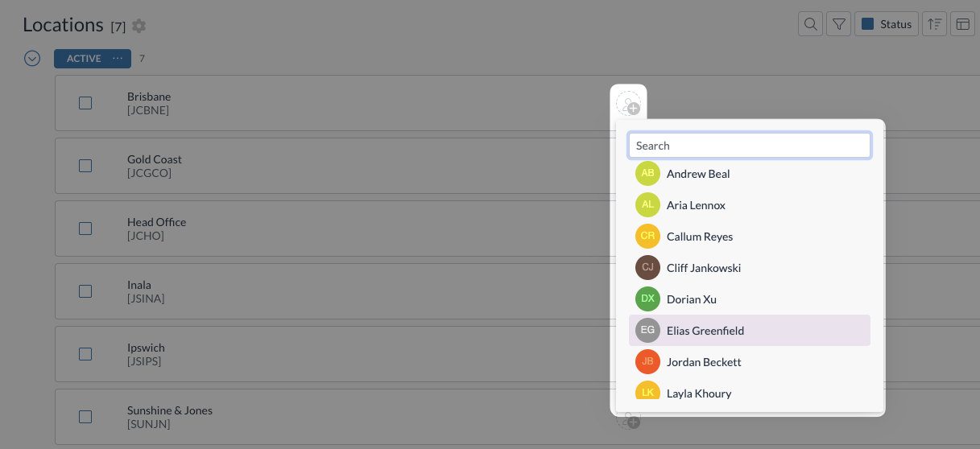The height and width of the screenshot is (449, 980).
Task: Click the search magnifier icon in toolbar
Action: coord(810,24)
